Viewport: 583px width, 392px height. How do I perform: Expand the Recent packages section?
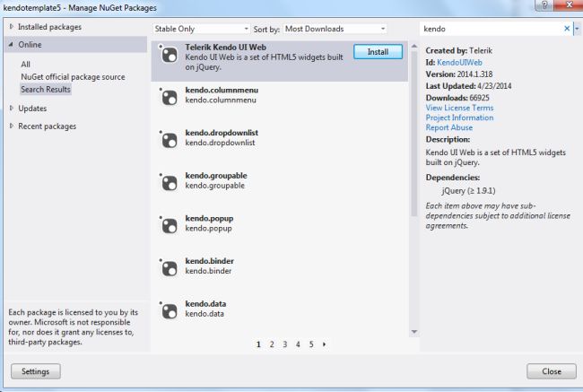pyautogui.click(x=12, y=126)
